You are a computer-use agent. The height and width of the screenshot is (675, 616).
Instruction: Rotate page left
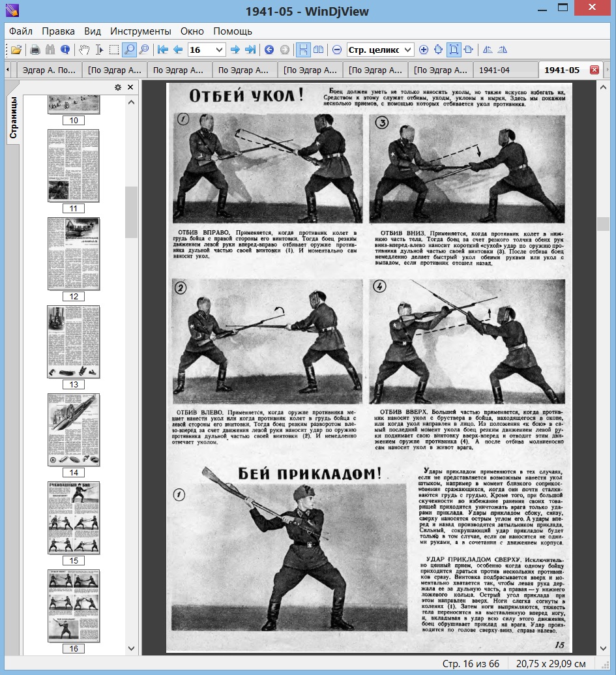(488, 50)
